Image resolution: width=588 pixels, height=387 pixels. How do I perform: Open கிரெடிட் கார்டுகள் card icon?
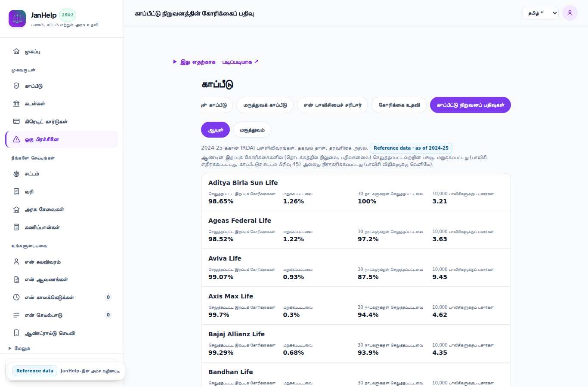coord(16,121)
